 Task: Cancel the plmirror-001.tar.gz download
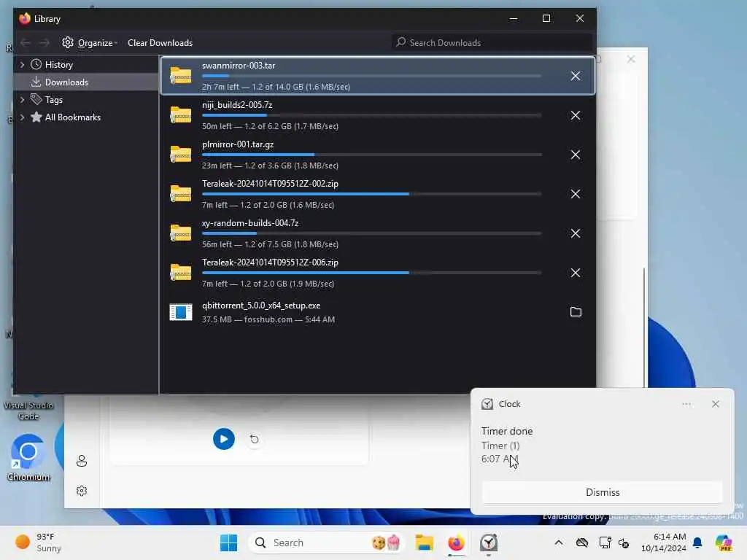tap(576, 155)
